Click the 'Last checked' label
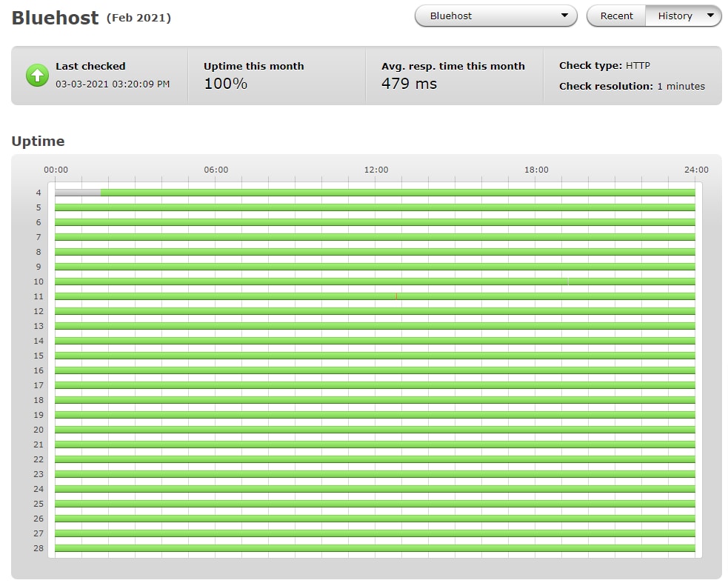728x586 pixels. pyautogui.click(x=90, y=66)
